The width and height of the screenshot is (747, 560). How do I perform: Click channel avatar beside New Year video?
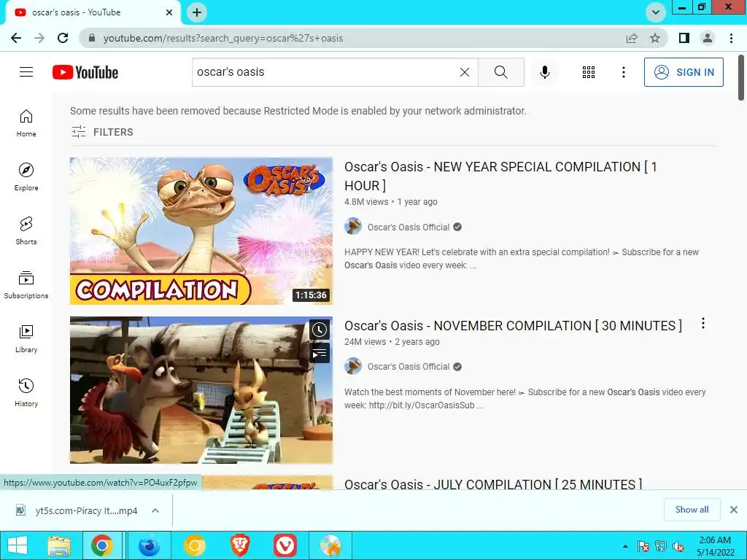tap(353, 227)
